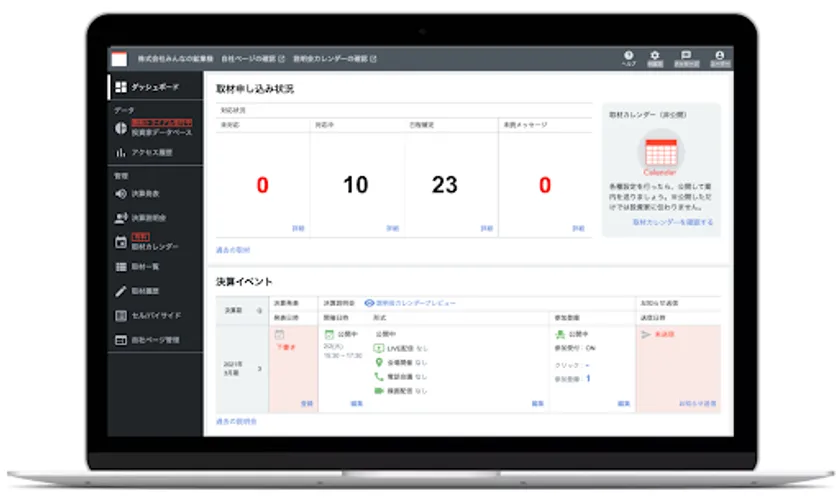This screenshot has height=499, width=840.
Task: Open details link under 未読メッセージ count
Action: pyautogui.click(x=579, y=228)
